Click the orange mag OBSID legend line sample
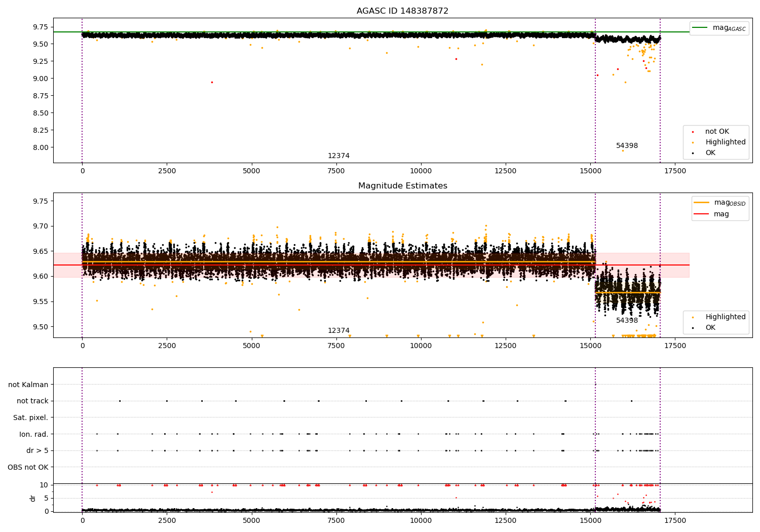 (701, 203)
